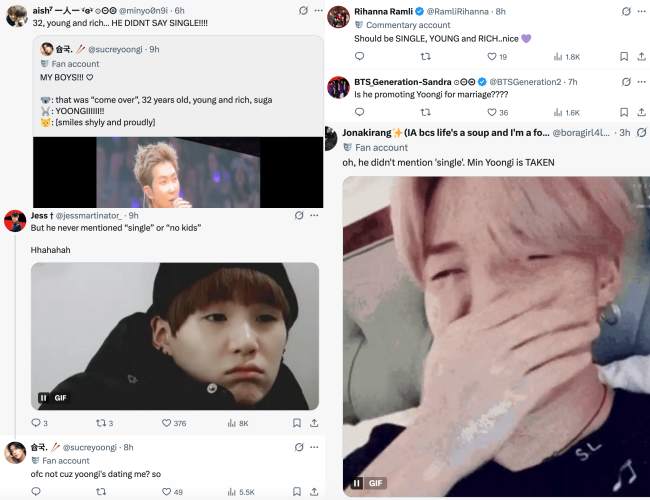Bookmark Rihanna Ramli's tweet

click(x=624, y=56)
